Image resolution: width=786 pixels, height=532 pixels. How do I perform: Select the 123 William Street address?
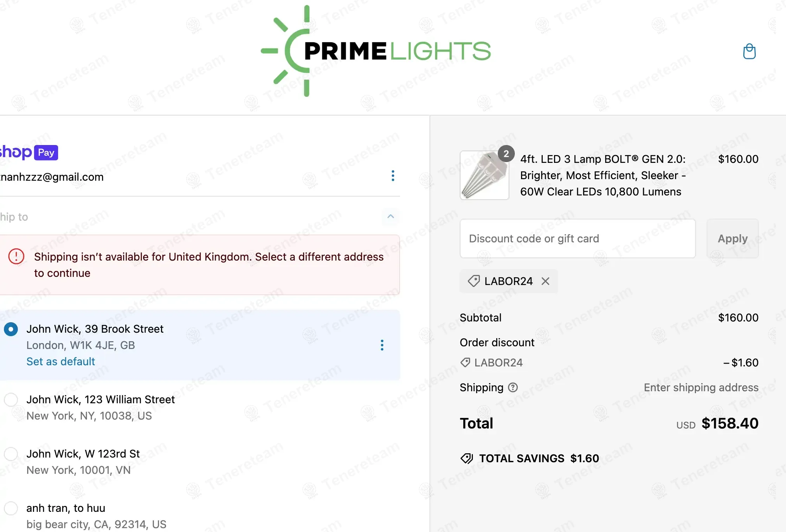coord(11,399)
